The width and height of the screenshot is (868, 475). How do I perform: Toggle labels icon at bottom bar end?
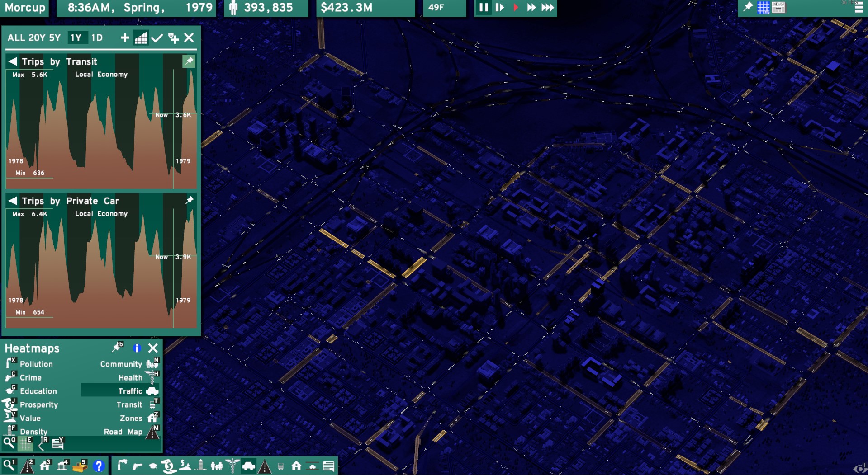point(329,466)
